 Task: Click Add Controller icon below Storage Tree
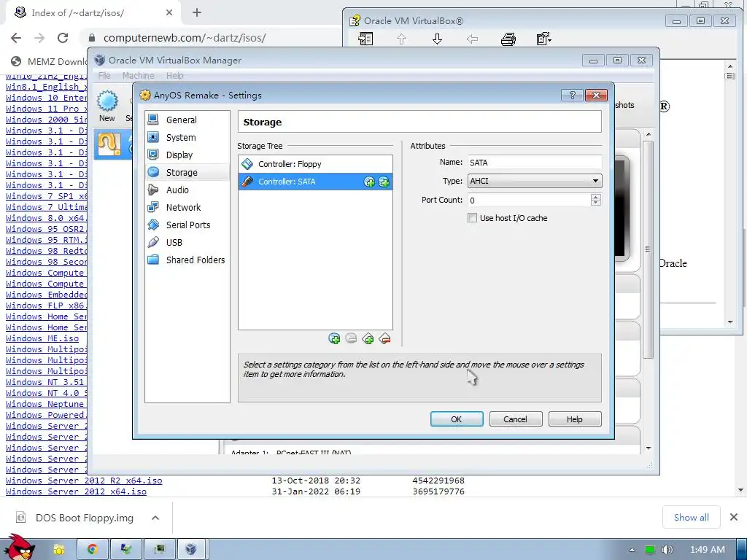[368, 338]
